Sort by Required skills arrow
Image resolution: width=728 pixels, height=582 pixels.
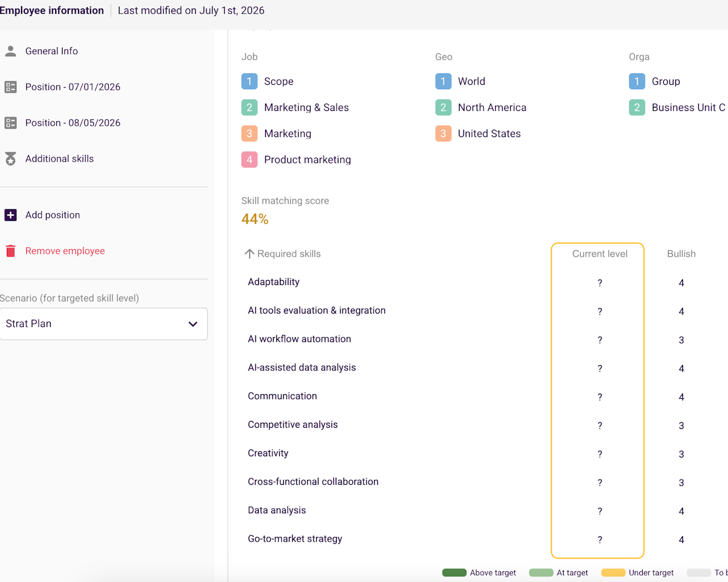point(249,254)
